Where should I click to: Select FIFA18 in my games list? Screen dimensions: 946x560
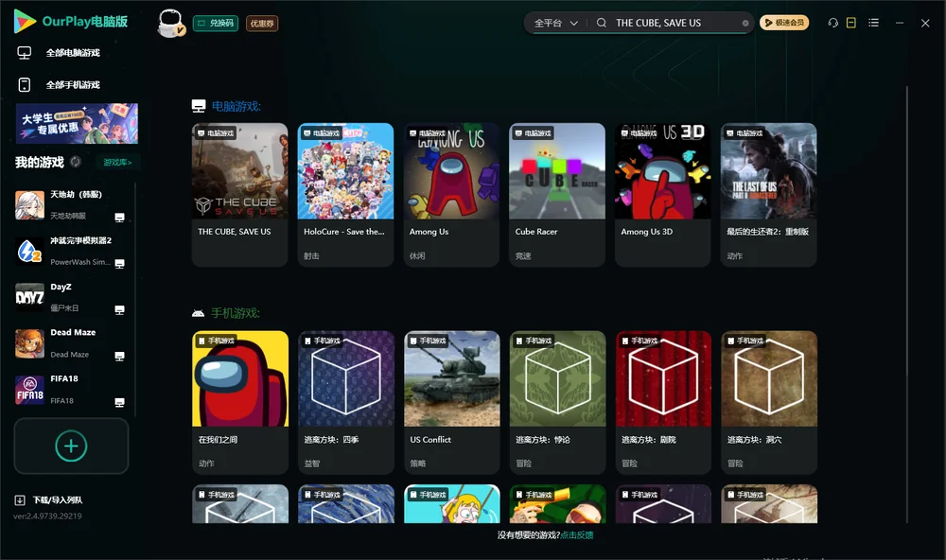point(71,390)
